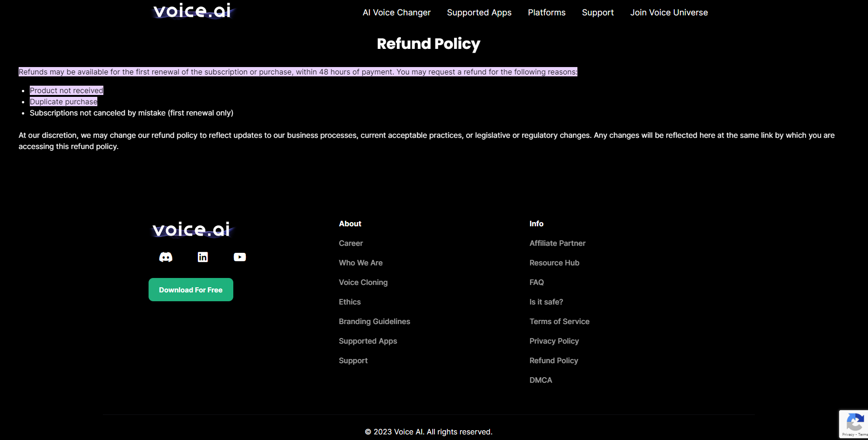Viewport: 868px width, 440px height.
Task: Select Support in the top navigation
Action: tap(597, 13)
